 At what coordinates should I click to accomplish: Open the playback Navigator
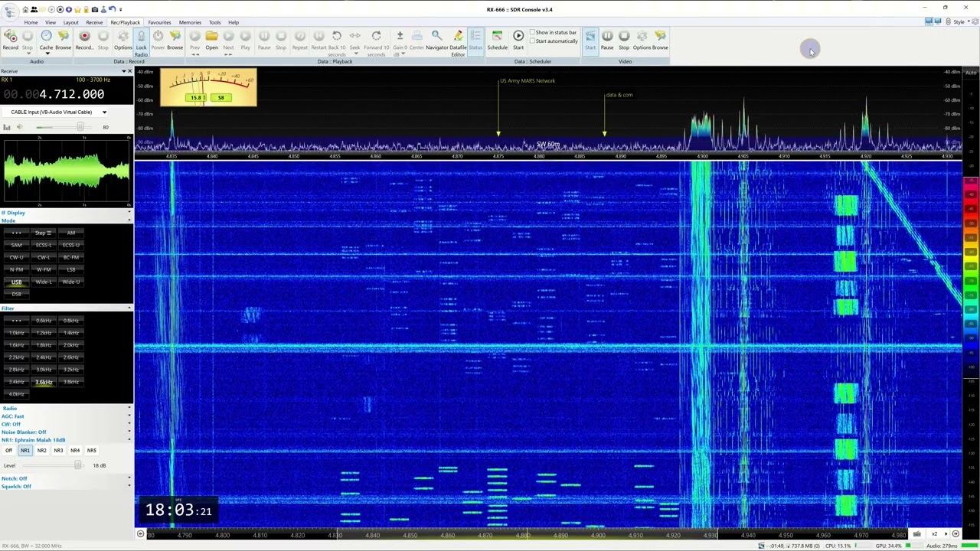pos(436,39)
